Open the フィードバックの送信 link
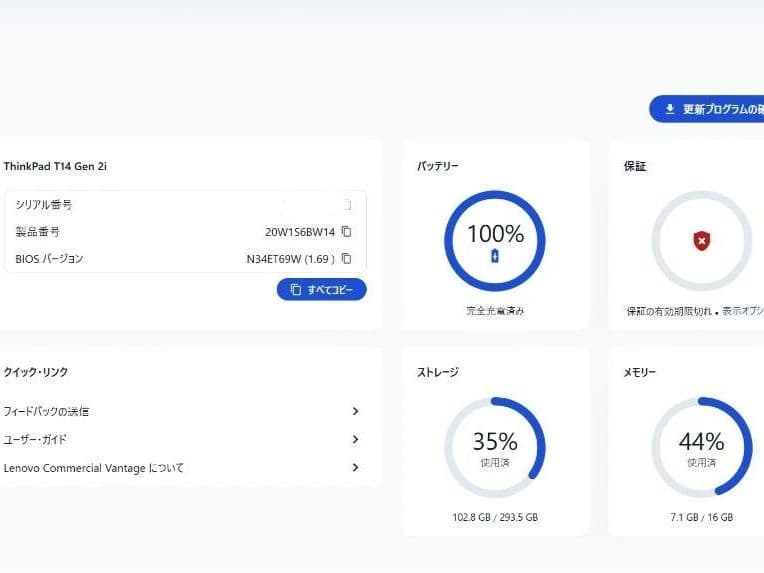764x573 pixels. (47, 411)
